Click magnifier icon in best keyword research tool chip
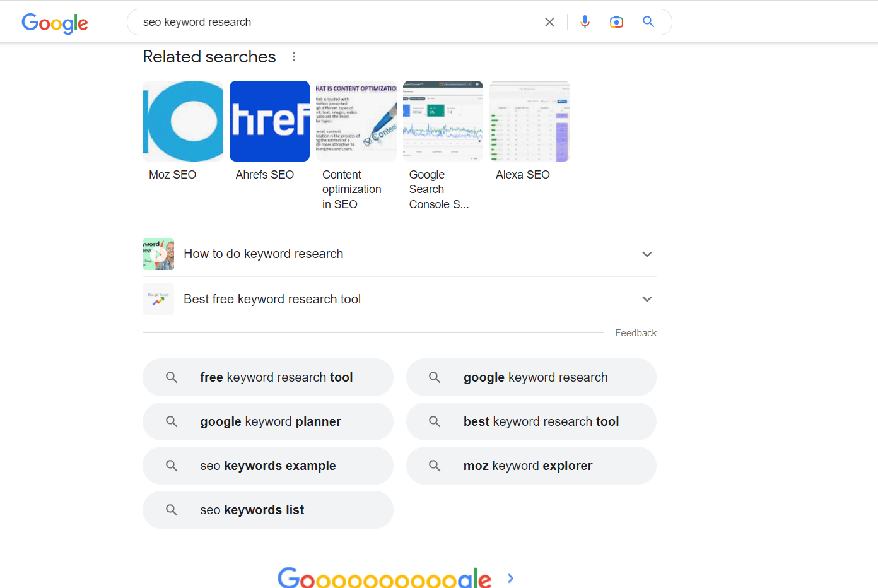 tap(435, 421)
